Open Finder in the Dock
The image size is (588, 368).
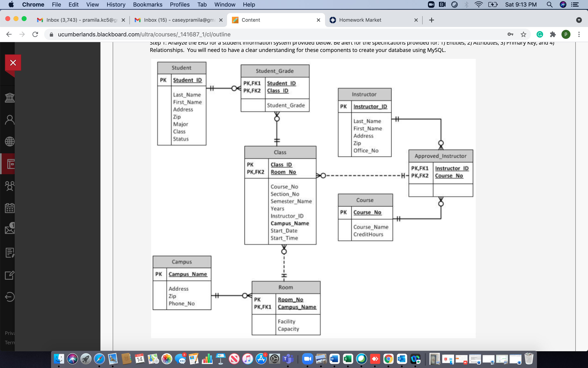(x=59, y=359)
